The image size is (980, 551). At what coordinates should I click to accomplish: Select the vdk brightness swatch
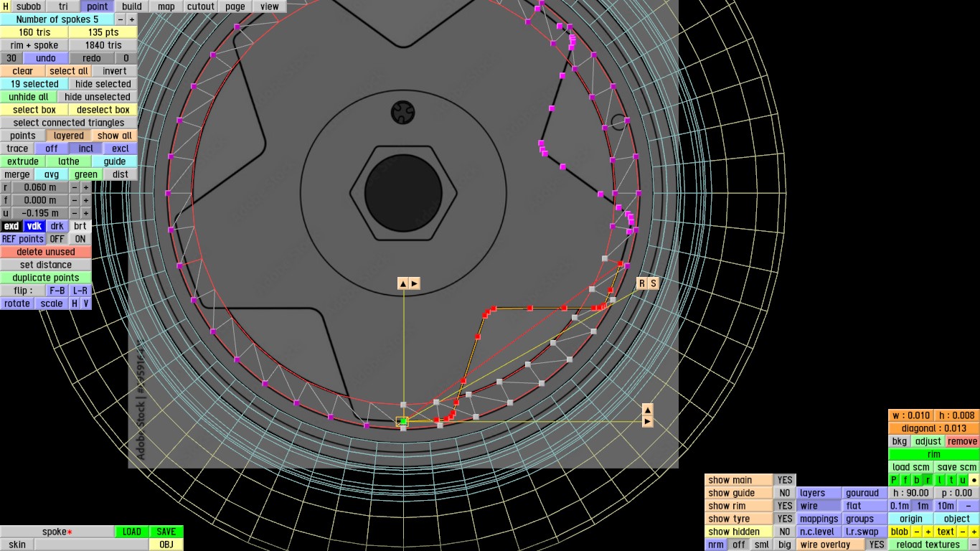[34, 226]
